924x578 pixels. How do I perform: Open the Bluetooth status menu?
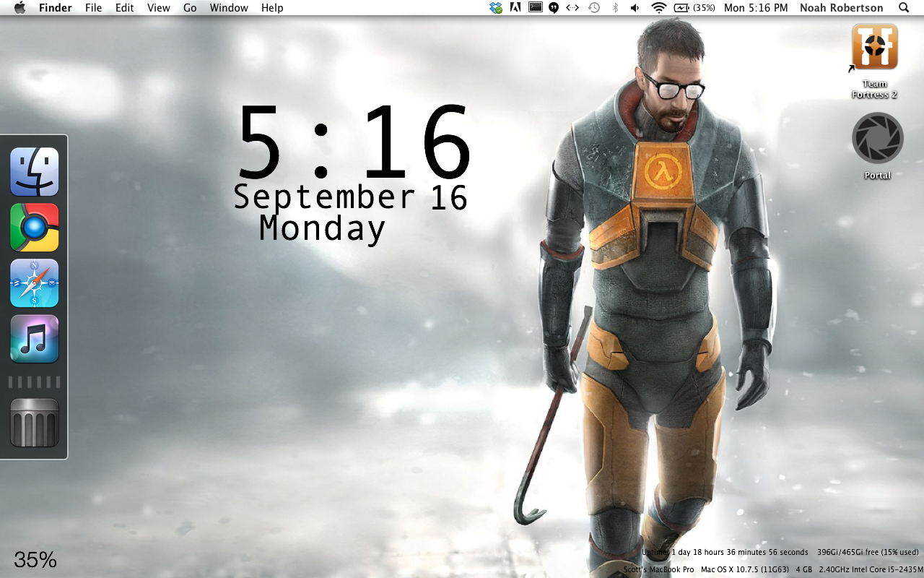click(x=615, y=8)
